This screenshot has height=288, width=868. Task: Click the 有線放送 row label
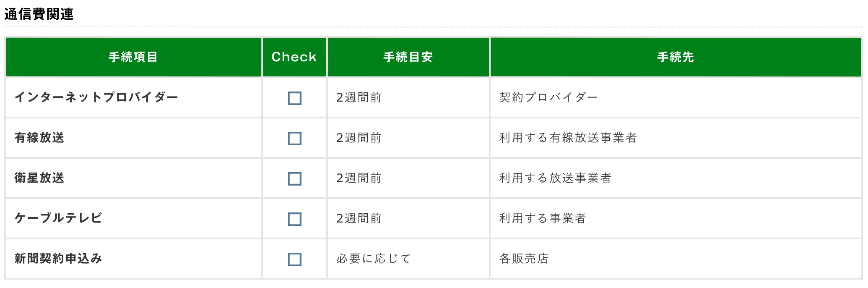point(39,138)
